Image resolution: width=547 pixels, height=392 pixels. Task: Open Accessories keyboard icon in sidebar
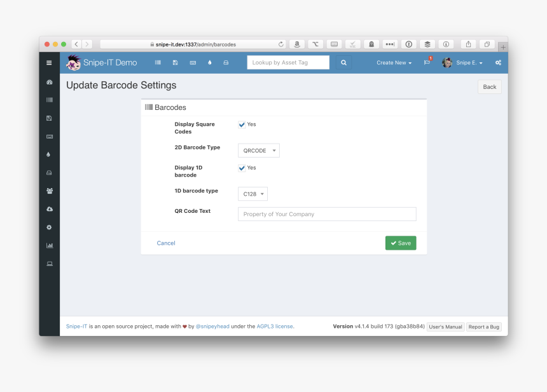pos(50,137)
